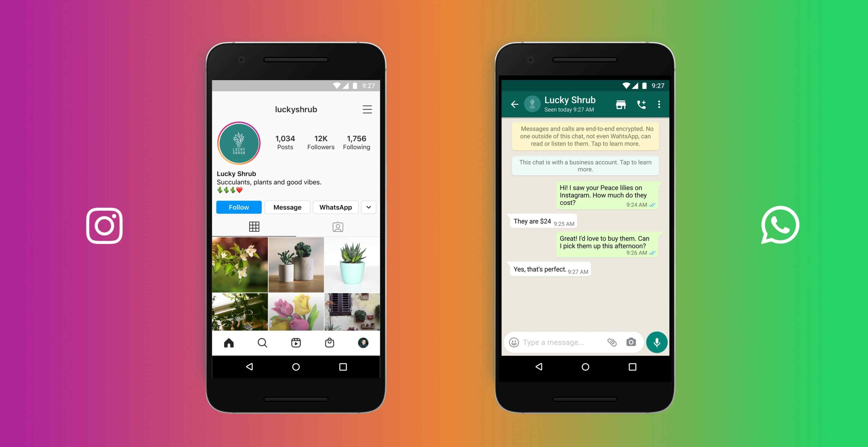
Task: Tap the shop icon in Instagram navigation bar
Action: 329,343
